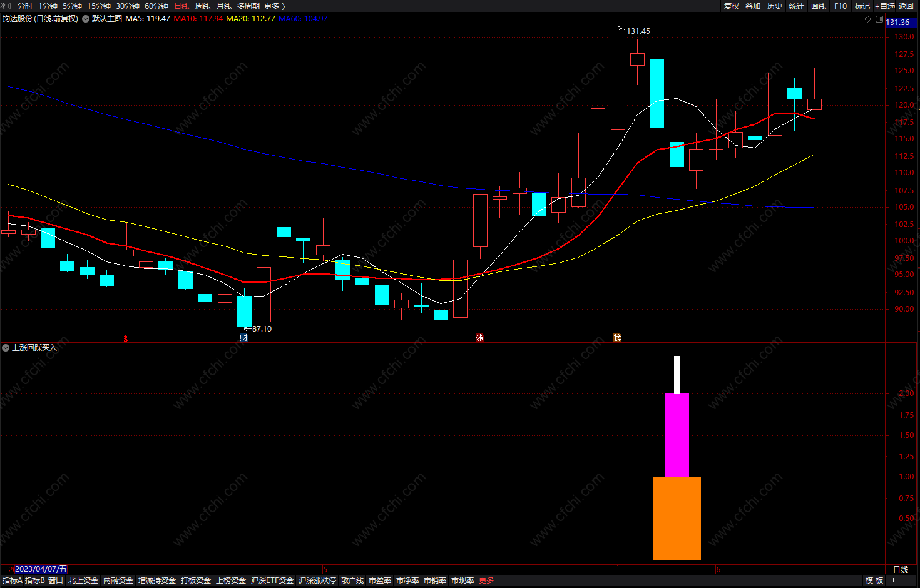This screenshot has height=588, width=920.
Task: Select the 15分钟 period tab
Action: 99,6
